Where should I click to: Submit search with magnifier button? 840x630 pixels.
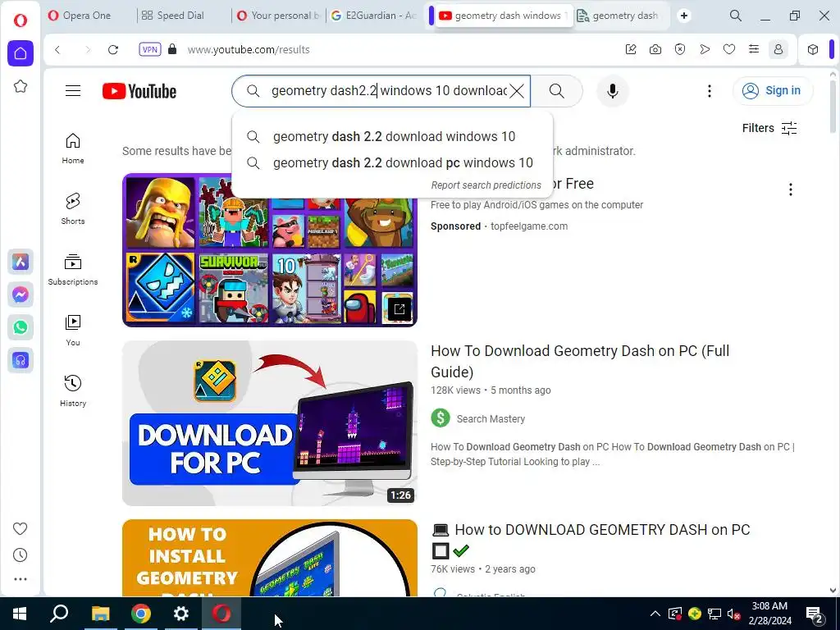(557, 91)
